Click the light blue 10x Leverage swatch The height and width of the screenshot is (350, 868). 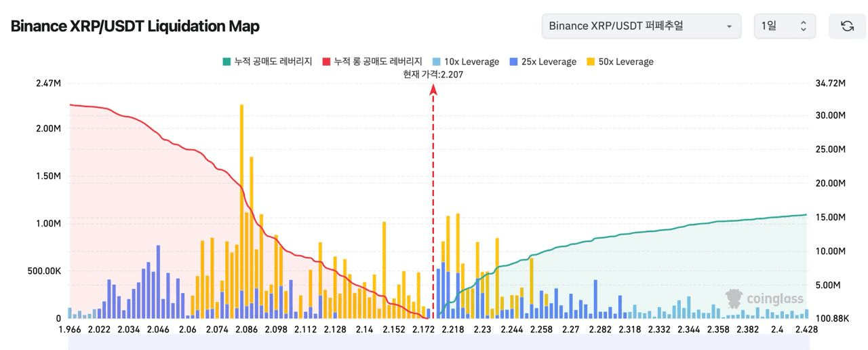pyautogui.click(x=436, y=62)
